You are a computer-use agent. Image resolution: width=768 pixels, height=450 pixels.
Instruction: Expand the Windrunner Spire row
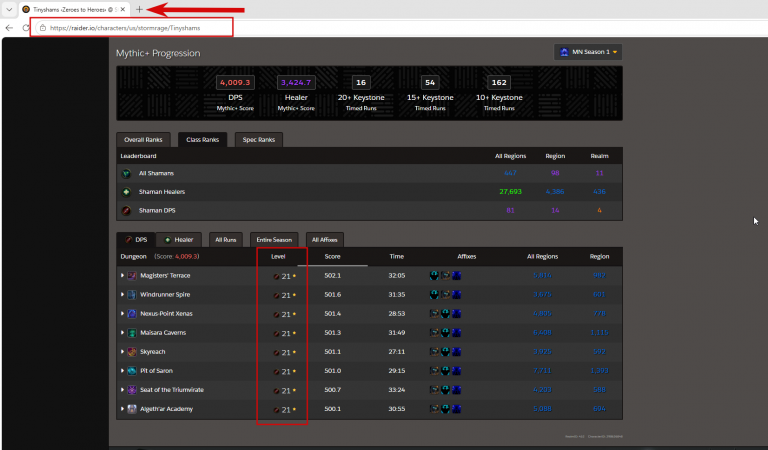tap(122, 294)
